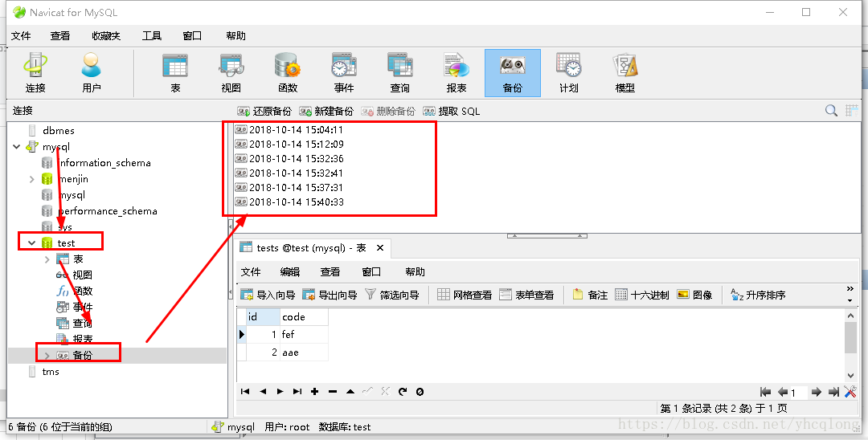Jump to last record arrow
The height and width of the screenshot is (440, 868).
(297, 391)
